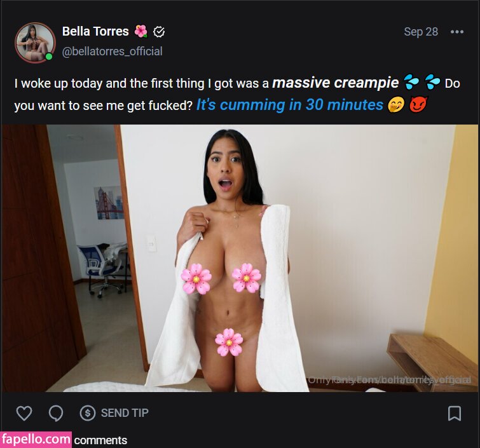480x448 pixels.
Task: Click the purple devil emoji in the caption
Action: (x=417, y=105)
